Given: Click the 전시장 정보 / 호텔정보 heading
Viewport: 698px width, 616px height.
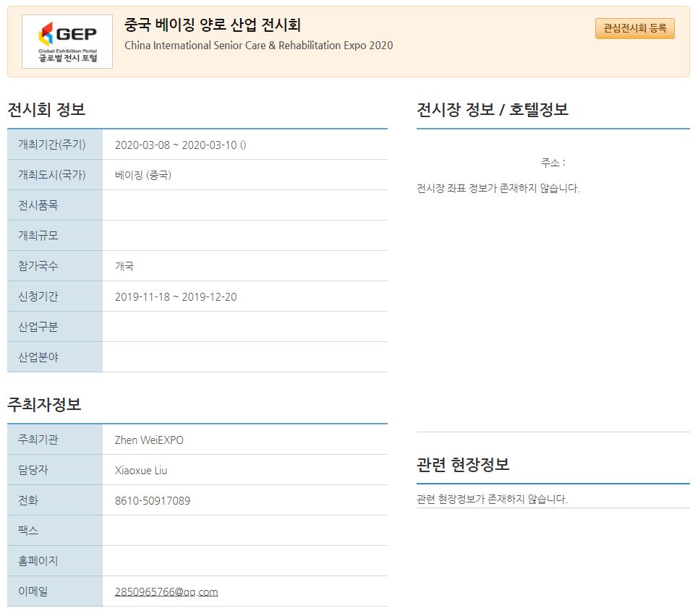Looking at the screenshot, I should click(493, 109).
